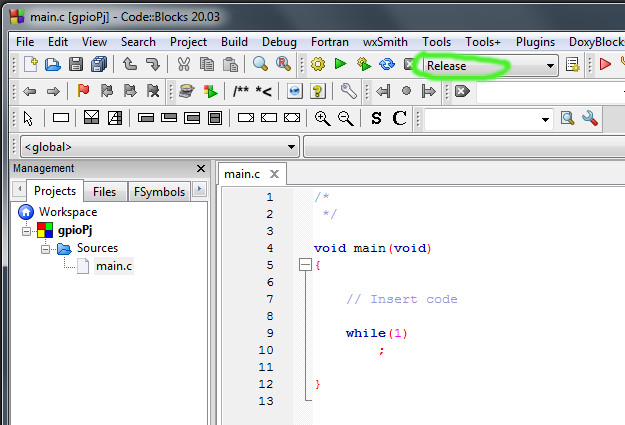Open the File menu
This screenshot has width=625, height=425.
coord(25,42)
